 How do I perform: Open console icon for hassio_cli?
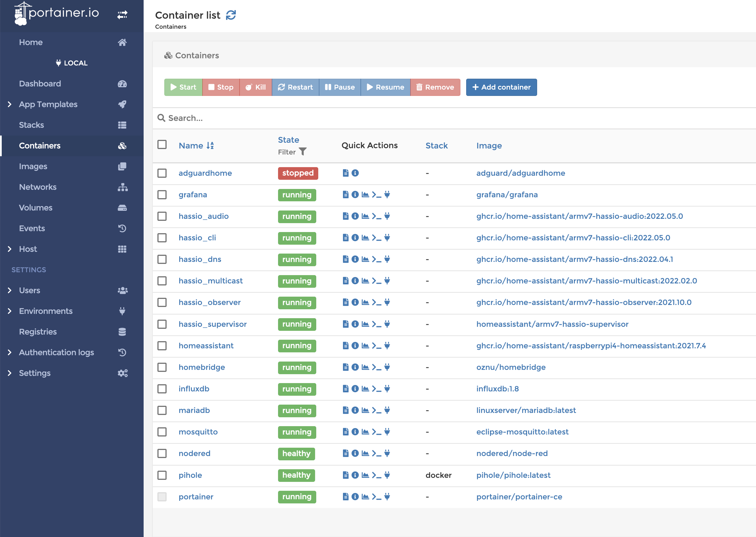coord(376,238)
